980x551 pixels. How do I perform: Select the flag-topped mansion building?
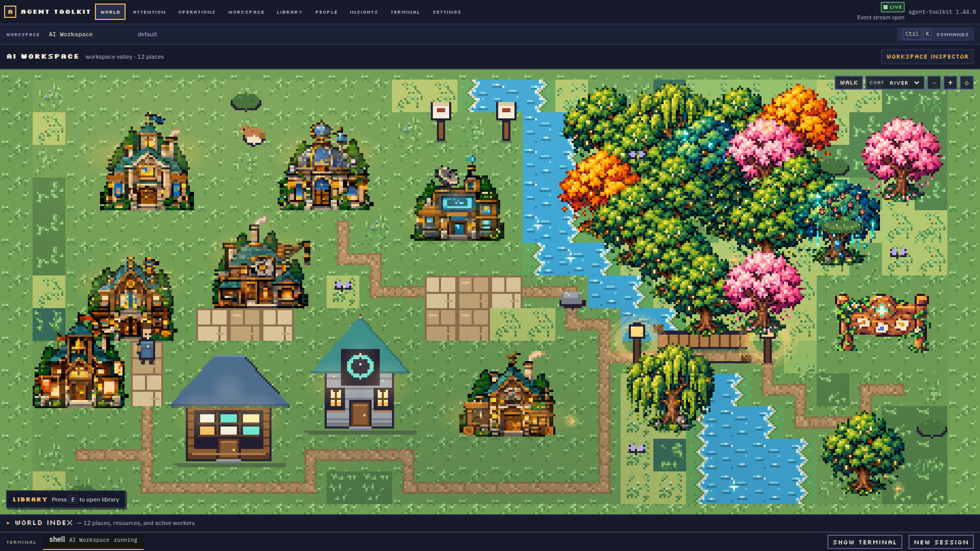coord(147,162)
